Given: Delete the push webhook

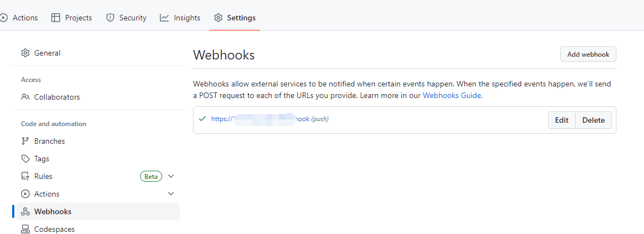Looking at the screenshot, I should (x=593, y=120).
